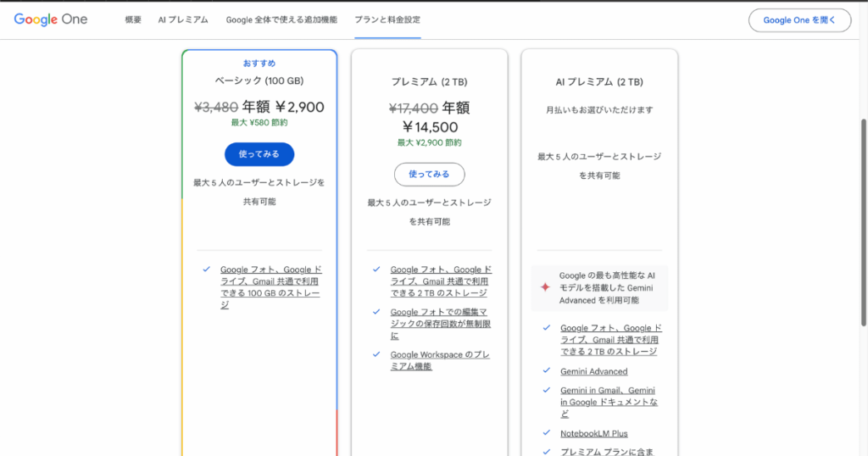Click the おすすめ label on the basic plan
Image resolution: width=868 pixels, height=456 pixels.
259,63
